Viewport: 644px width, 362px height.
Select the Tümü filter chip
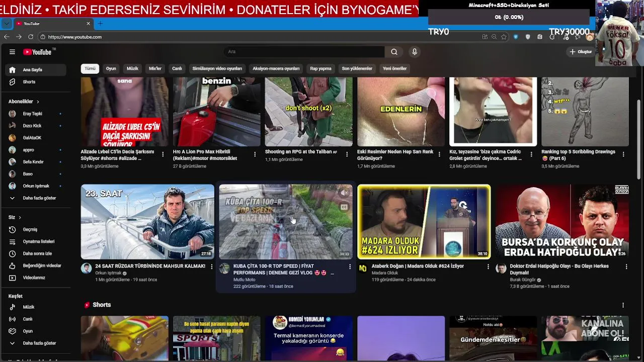tap(90, 68)
